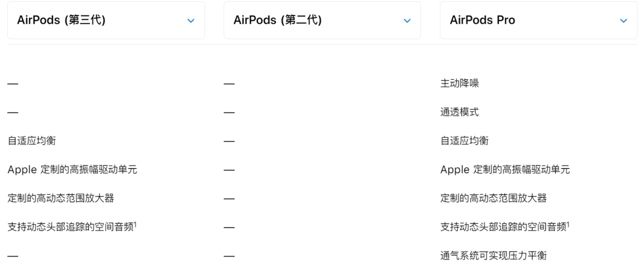
Task: Open footnote 1 in AirPods Pro column
Action: [x=568, y=225]
